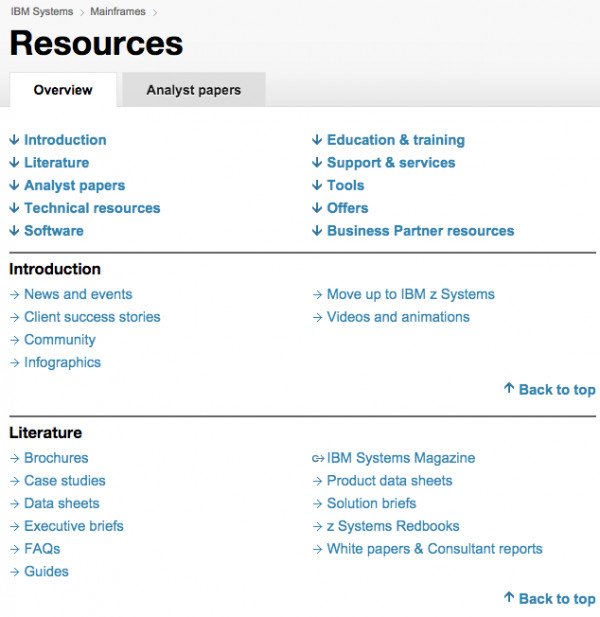The width and height of the screenshot is (600, 617).
Task: Open the Case studies link
Action: pos(65,480)
